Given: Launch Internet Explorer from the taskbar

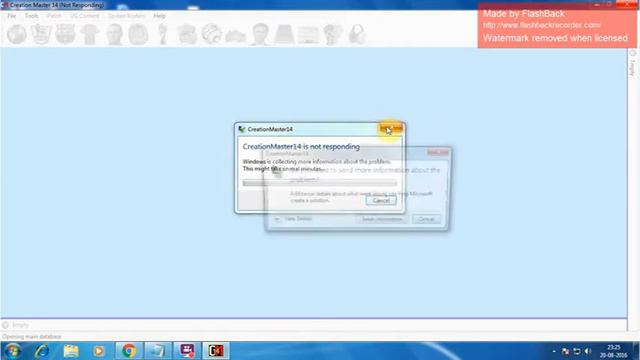Looking at the screenshot, I should tap(42, 351).
